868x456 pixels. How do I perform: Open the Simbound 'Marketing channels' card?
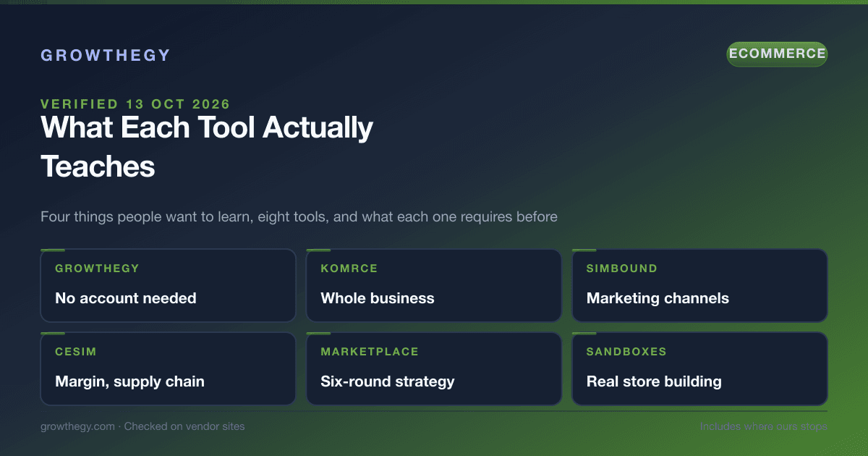pos(699,285)
